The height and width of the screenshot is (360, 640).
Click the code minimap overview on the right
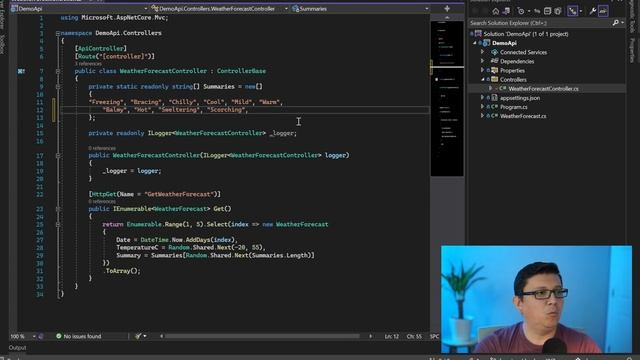click(x=447, y=98)
